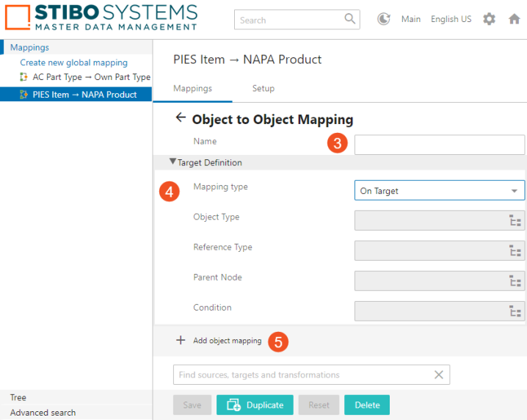This screenshot has height=420, width=527.
Task: Click the Parent Node field
Action: click(x=439, y=280)
